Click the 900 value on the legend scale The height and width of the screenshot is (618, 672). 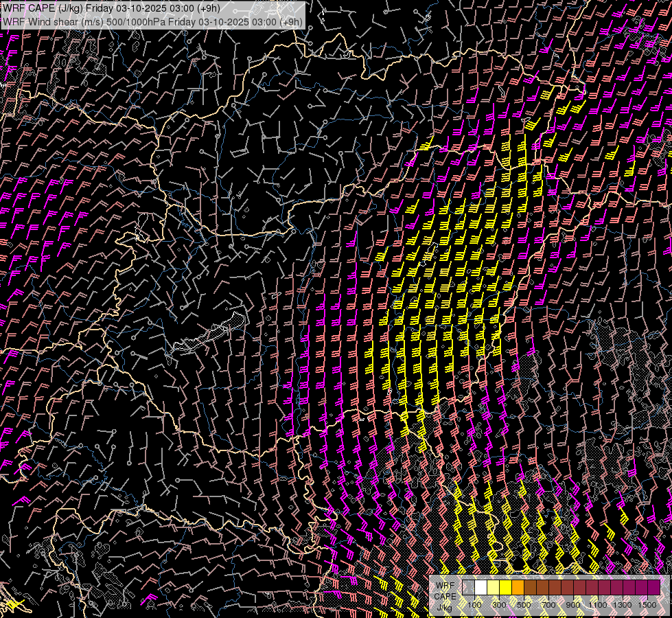pyautogui.click(x=573, y=605)
